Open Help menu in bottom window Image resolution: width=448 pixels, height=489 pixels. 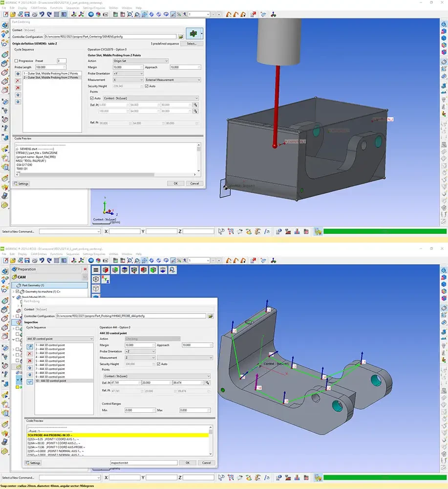[139, 254]
